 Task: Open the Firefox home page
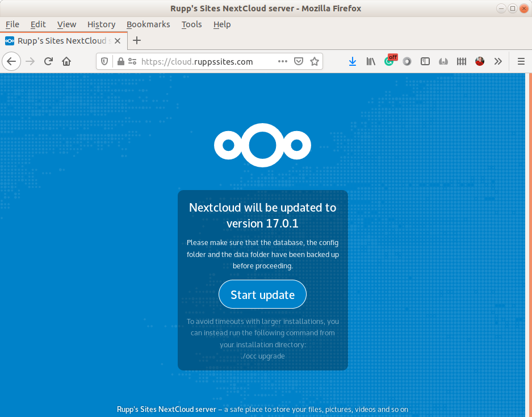(x=66, y=61)
